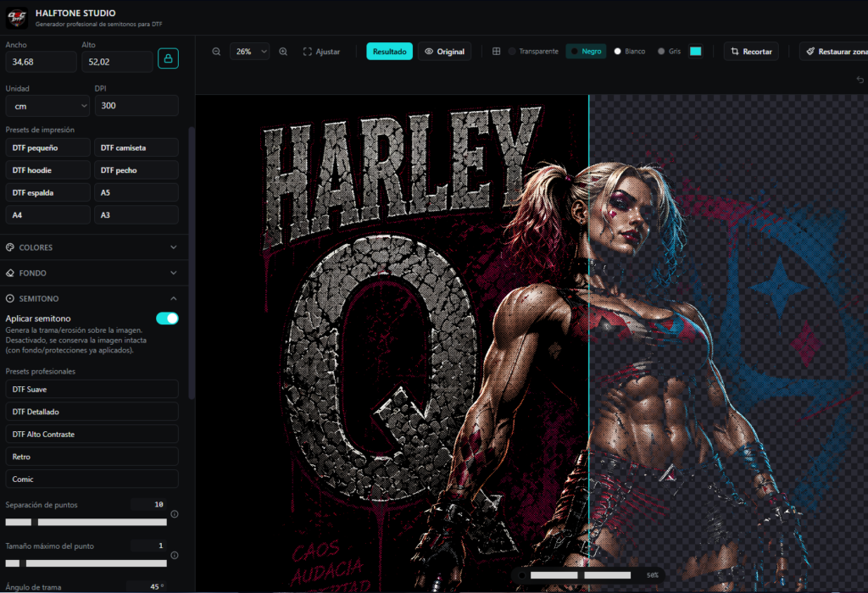
Task: Click the Ángulo de trama value box
Action: pos(147,586)
